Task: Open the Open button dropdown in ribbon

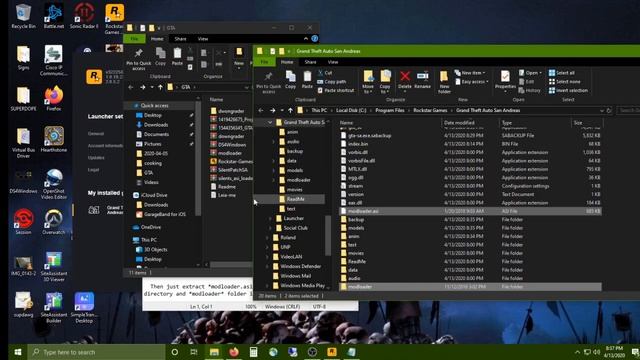Action: pos(531,73)
